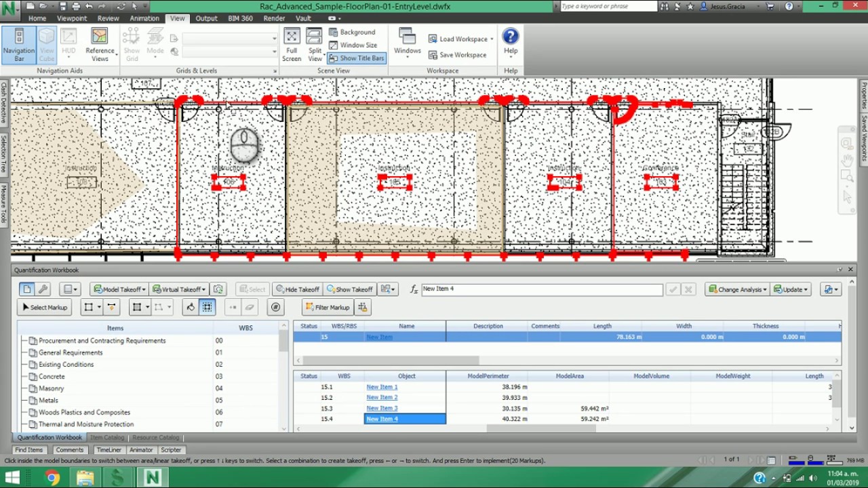The height and width of the screenshot is (488, 868).
Task: Open the Windows panel list
Action: point(407,42)
